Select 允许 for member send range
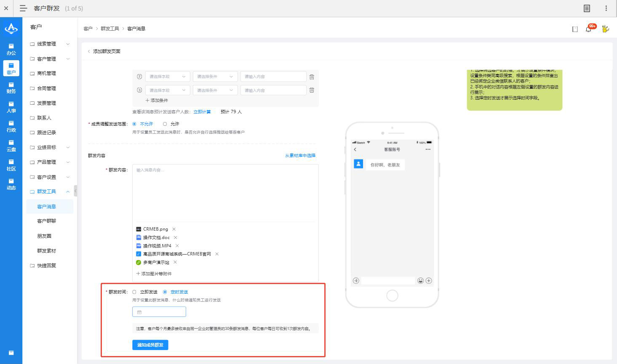 pos(165,124)
